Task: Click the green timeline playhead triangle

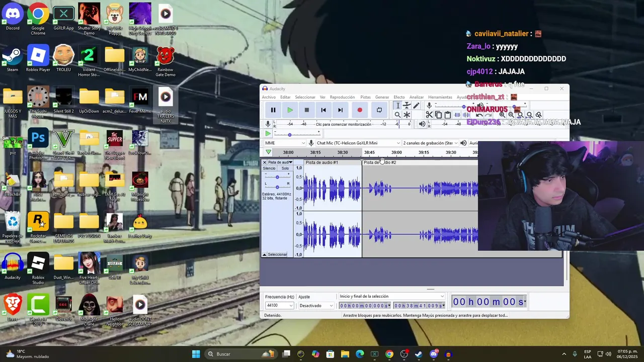Action: pos(268,152)
